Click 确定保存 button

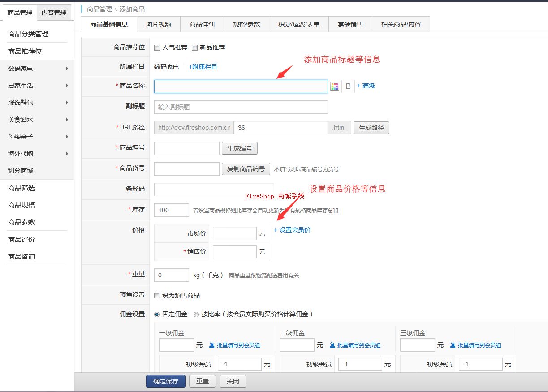click(166, 381)
